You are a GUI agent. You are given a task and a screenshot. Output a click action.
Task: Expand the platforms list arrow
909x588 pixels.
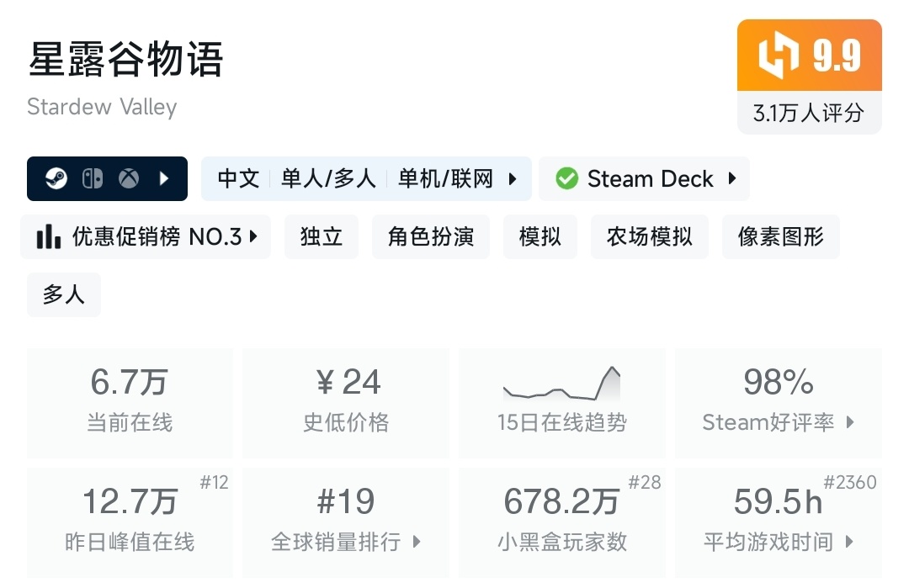coord(165,178)
